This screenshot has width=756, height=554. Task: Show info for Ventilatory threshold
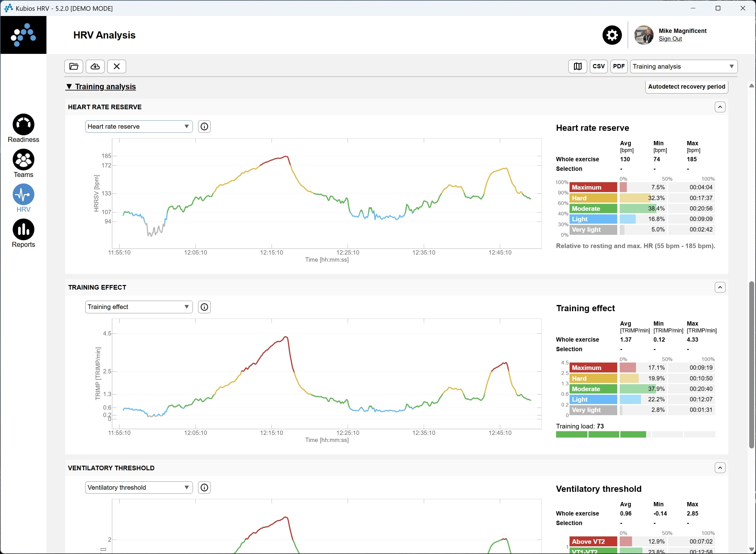click(x=205, y=487)
